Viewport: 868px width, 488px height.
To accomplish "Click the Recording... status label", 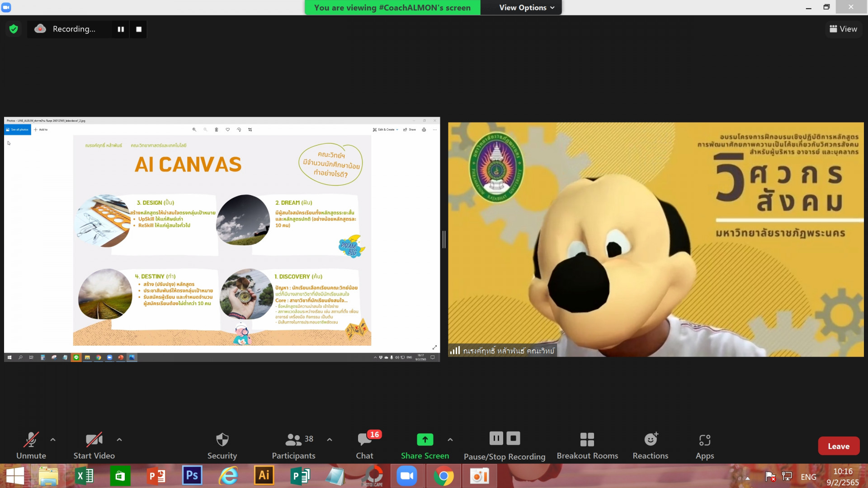I will pos(74,29).
